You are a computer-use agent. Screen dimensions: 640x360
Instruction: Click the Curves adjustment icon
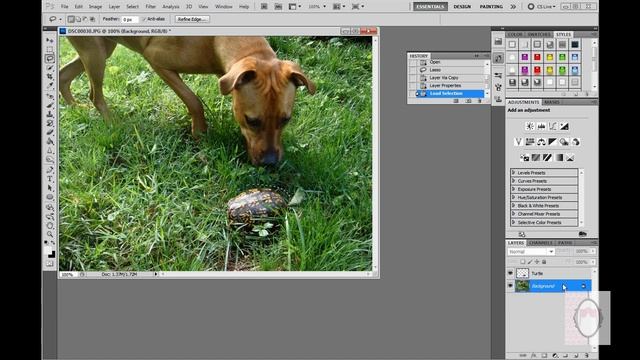pos(553,127)
